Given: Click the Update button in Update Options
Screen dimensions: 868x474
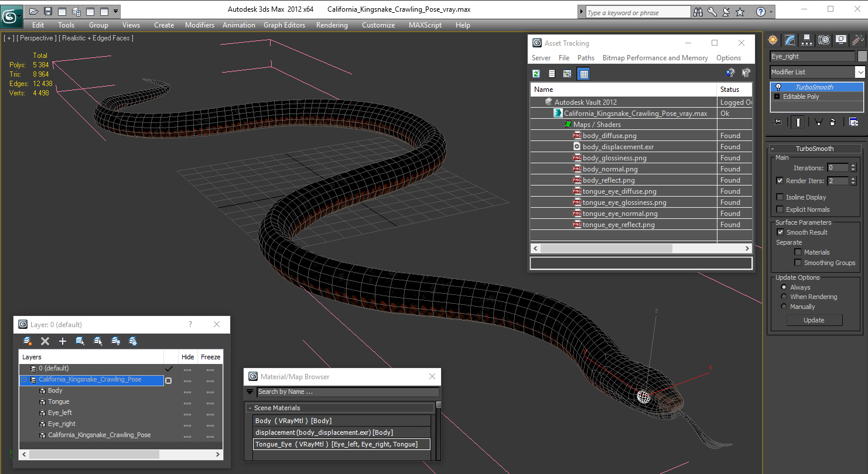Looking at the screenshot, I should [814, 320].
